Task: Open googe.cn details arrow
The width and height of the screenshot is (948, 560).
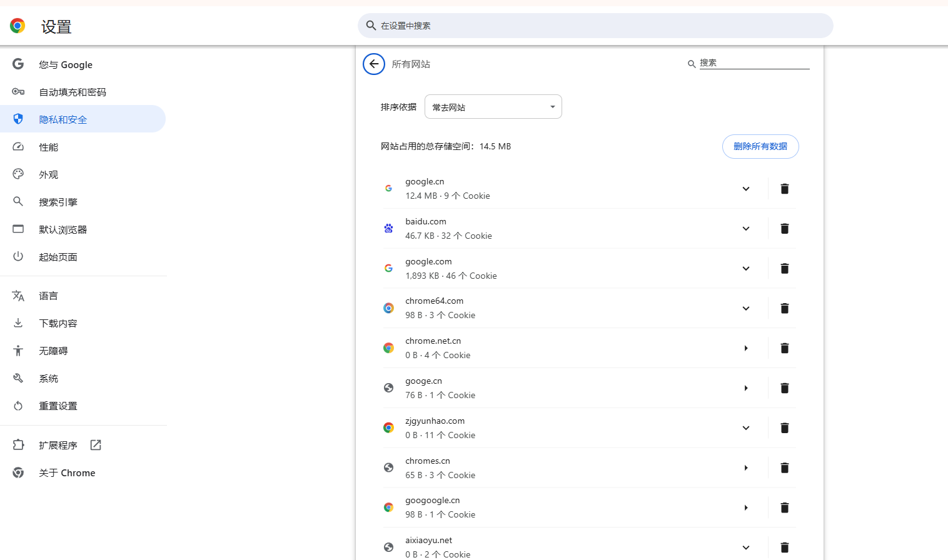Action: (x=746, y=388)
